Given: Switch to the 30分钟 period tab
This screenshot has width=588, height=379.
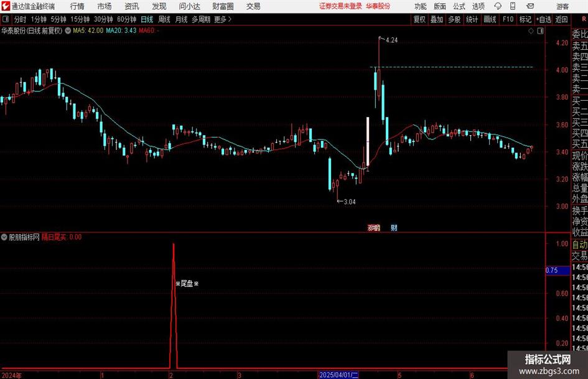Looking at the screenshot, I should [x=103, y=19].
